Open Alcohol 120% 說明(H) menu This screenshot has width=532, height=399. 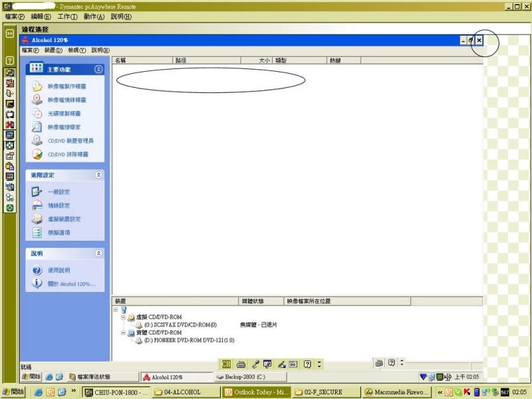coord(100,51)
